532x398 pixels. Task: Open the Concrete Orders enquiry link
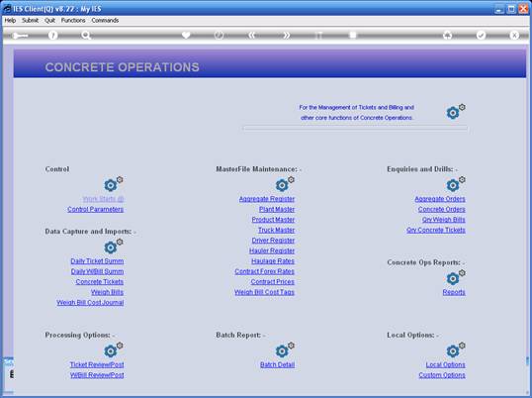[441, 209]
